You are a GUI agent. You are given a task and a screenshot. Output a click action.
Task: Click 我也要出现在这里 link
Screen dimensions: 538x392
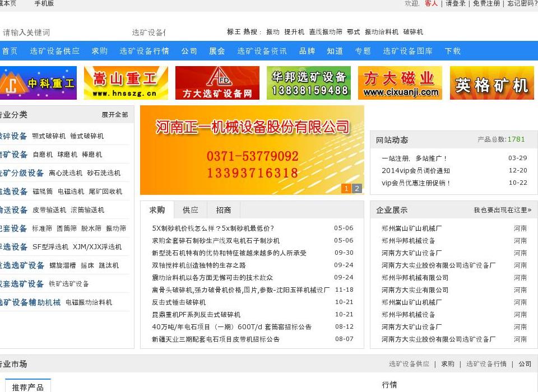coord(503,210)
